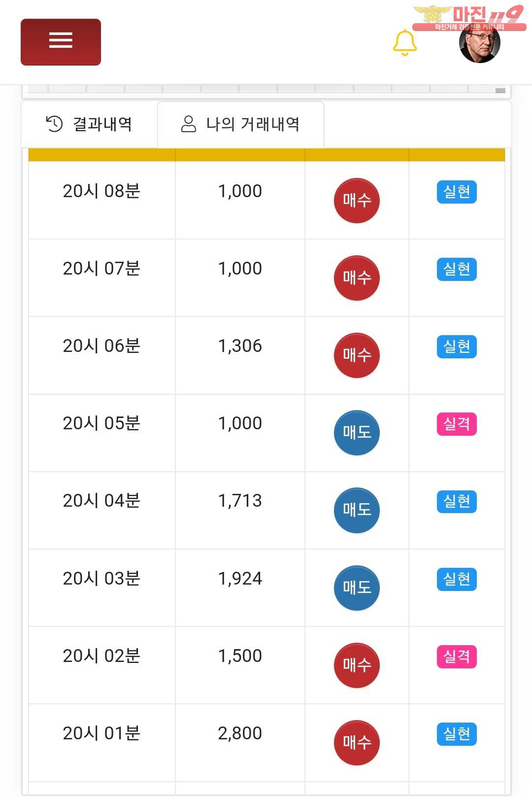The image size is (532, 797).
Task: Click the 매수 badge for 20시 07분
Action: point(357,277)
